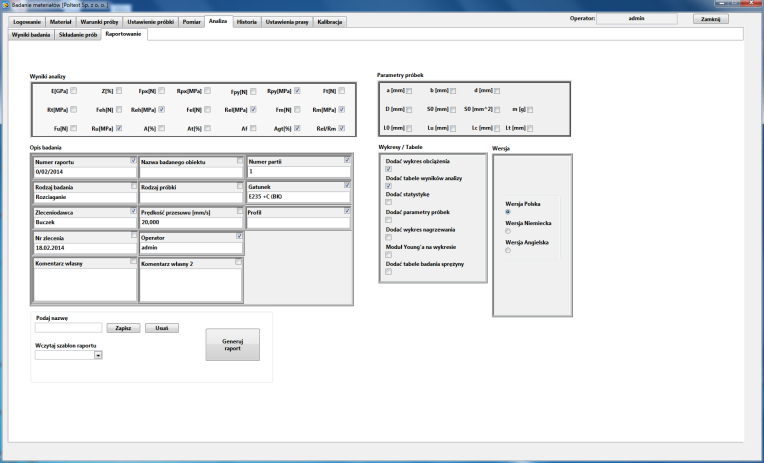Screen dimensions: 764x463
Task: Open the Kalibracja tab
Action: point(329,22)
